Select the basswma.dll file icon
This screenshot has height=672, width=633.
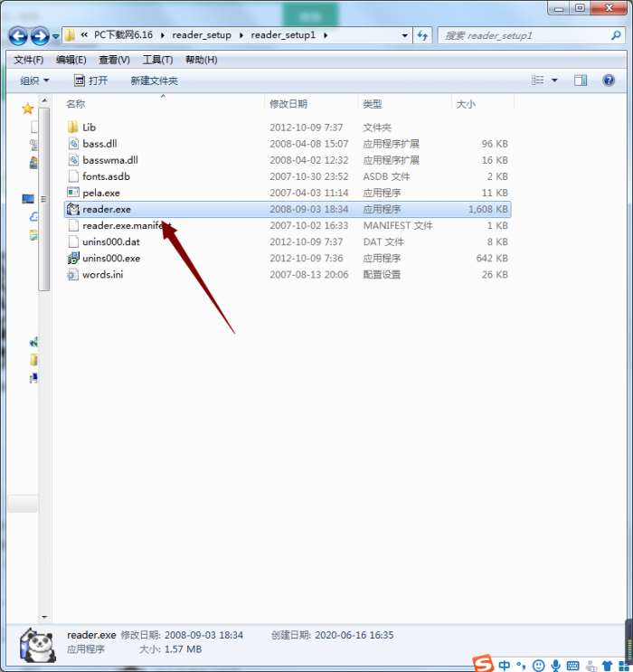point(73,159)
